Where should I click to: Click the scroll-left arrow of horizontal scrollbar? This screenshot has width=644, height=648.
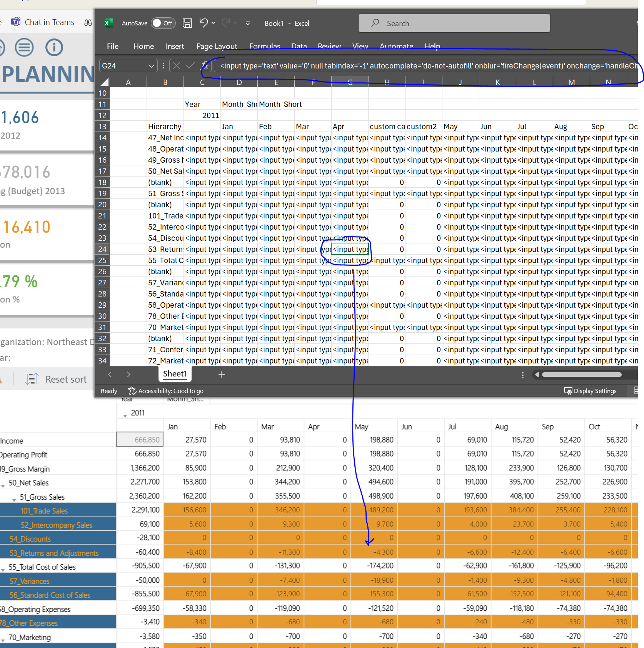click(x=537, y=375)
